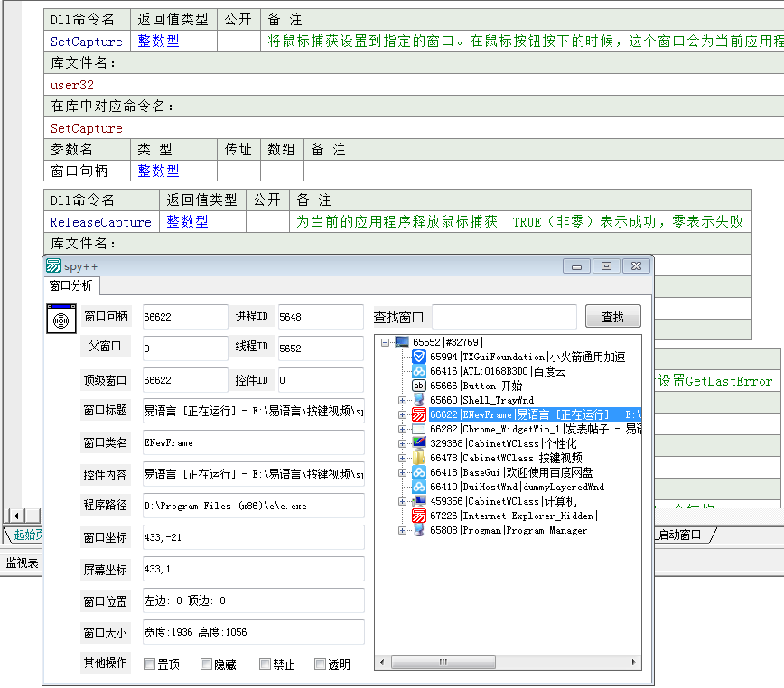Click the ReleaseCapture Dll command name cell
Viewport: 784px width, 688px height.
coord(100,222)
